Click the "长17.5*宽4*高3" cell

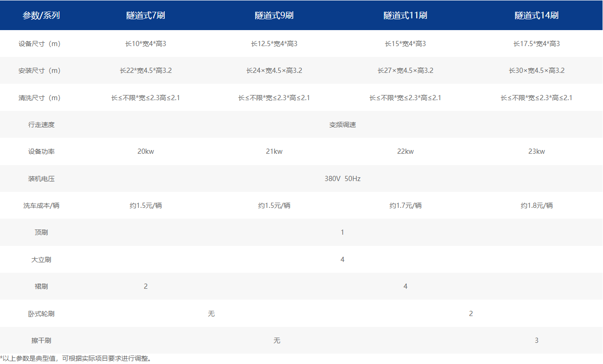(x=536, y=44)
